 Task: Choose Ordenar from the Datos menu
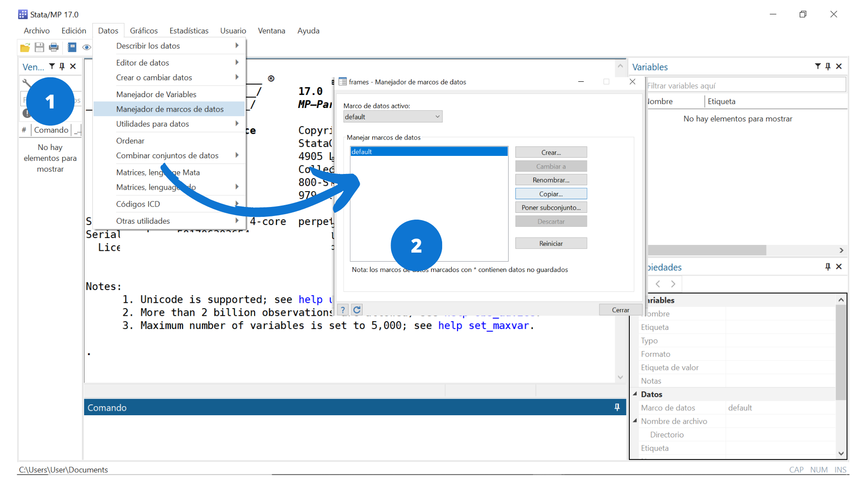[169, 141]
